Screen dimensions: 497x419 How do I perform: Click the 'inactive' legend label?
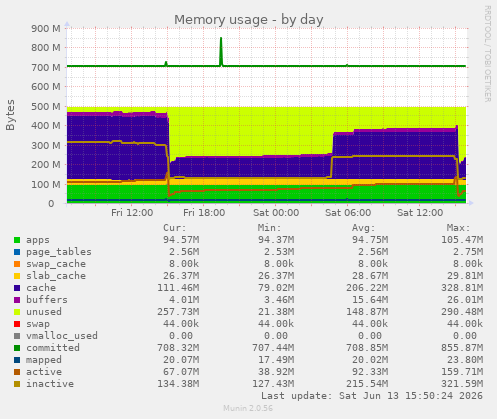pos(50,384)
